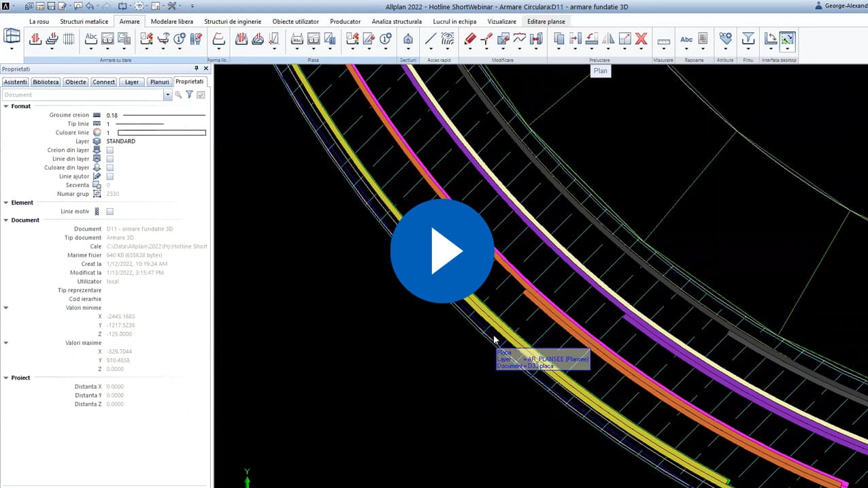Pin the Proprietati panel with pushpin icon
The height and width of the screenshot is (488, 868).
(197, 69)
